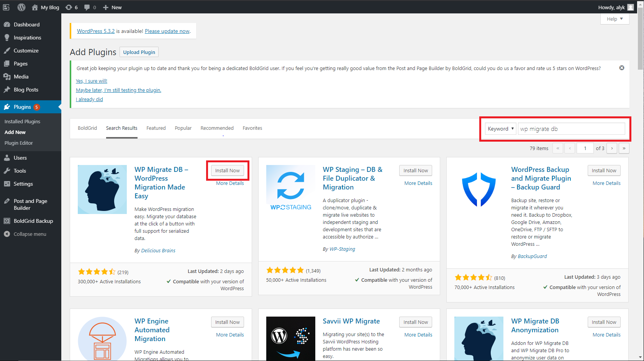Click the user avatar beside Howdy, alyk

pos(630,7)
